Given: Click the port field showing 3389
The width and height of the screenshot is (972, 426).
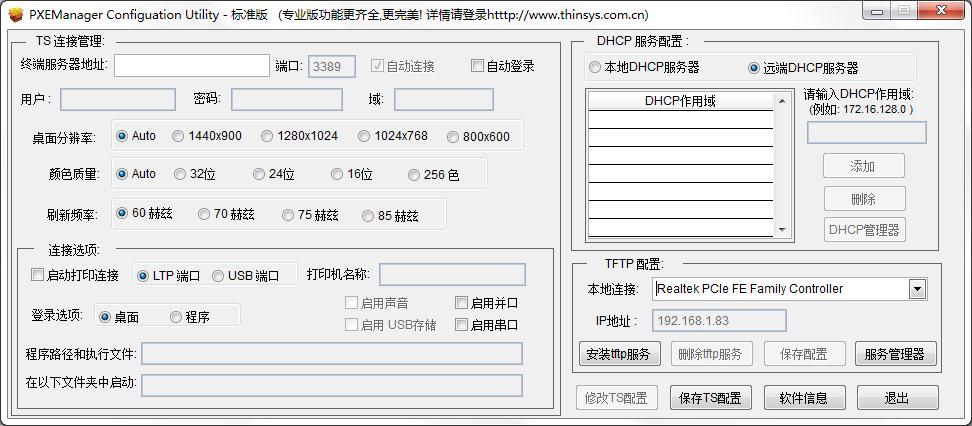Looking at the screenshot, I should click(332, 66).
